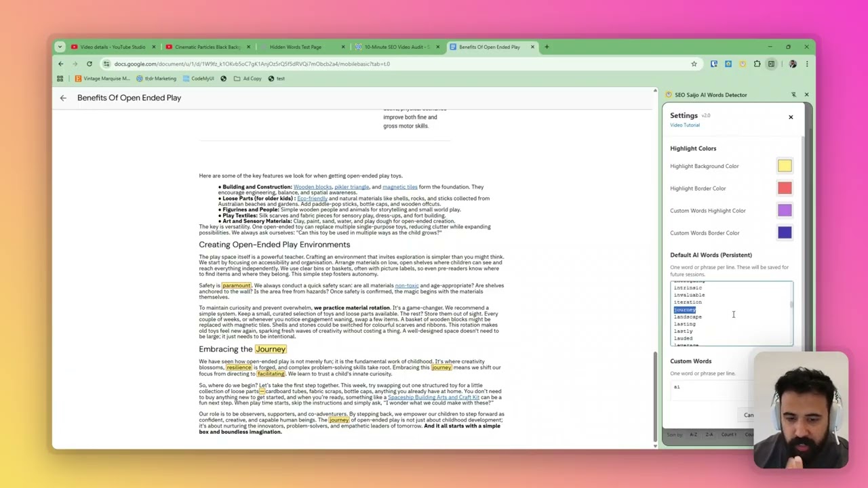
Task: Click the Custom Words text field
Action: (731, 390)
